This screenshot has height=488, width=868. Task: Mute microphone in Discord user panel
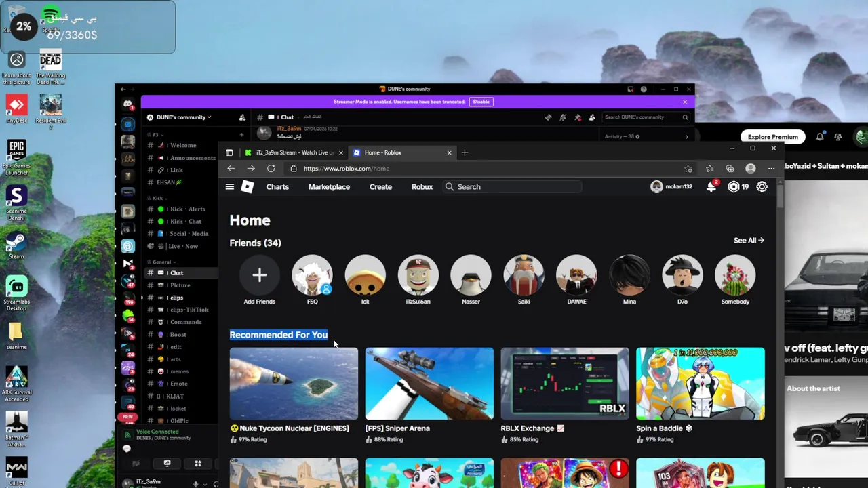click(196, 483)
